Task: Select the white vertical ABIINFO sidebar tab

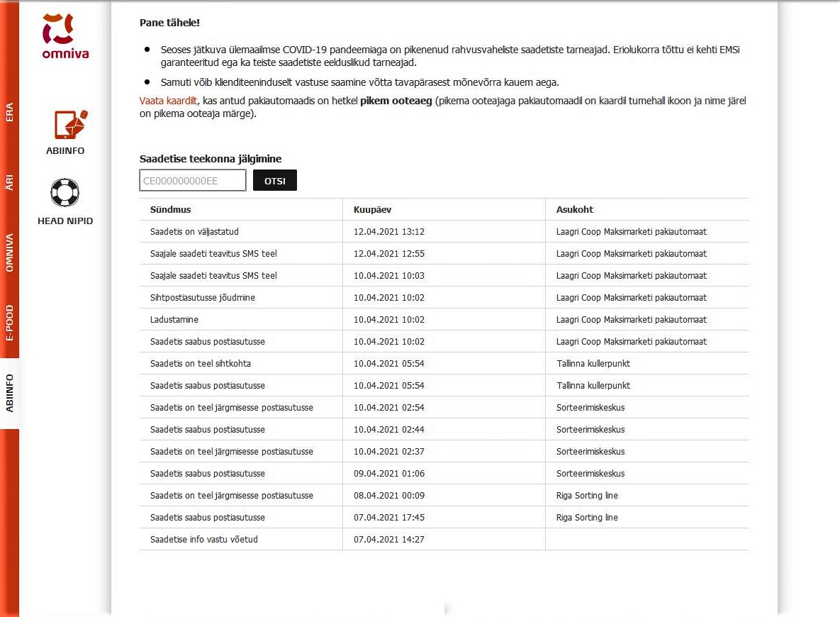Action: pos(9,393)
